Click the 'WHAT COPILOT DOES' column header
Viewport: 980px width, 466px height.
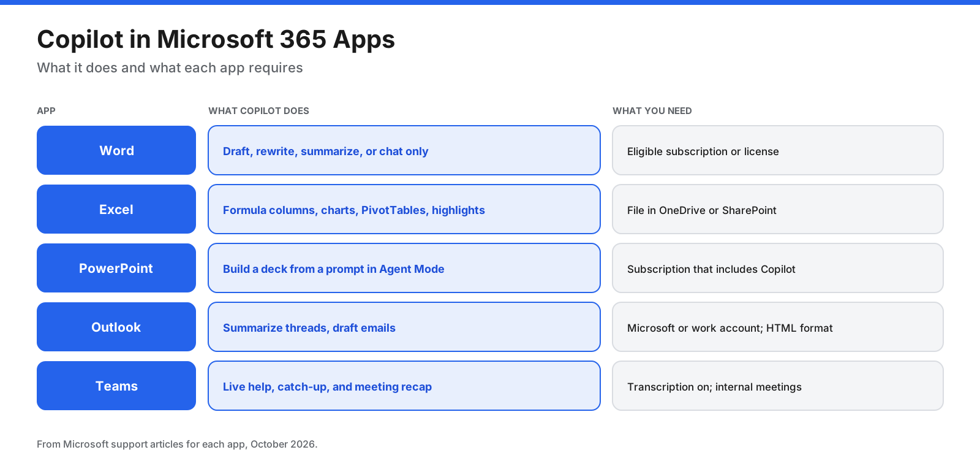point(258,111)
